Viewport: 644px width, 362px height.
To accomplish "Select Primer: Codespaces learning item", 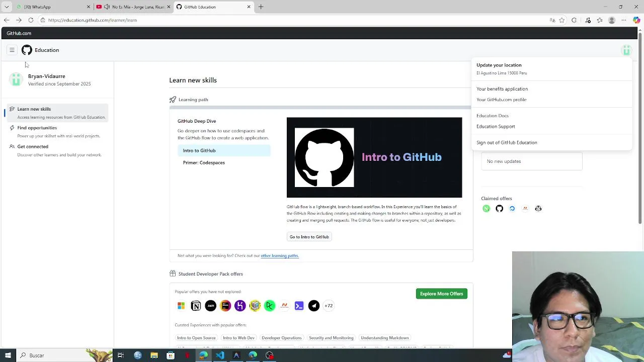I will pos(224,162).
